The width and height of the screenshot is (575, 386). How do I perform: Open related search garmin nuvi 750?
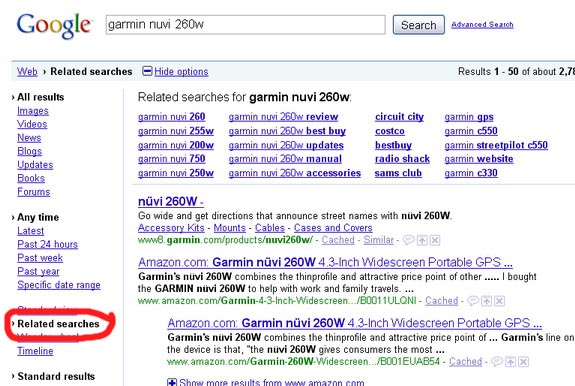[x=172, y=159]
